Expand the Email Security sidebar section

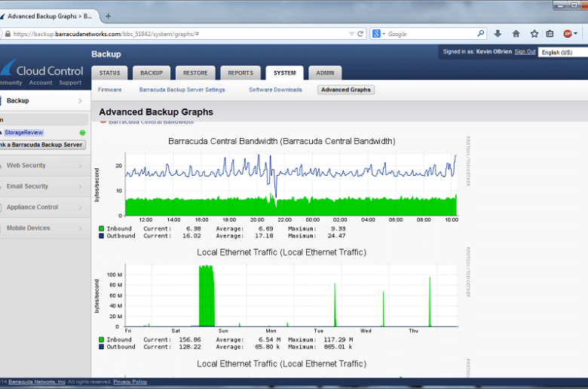pyautogui.click(x=45, y=186)
